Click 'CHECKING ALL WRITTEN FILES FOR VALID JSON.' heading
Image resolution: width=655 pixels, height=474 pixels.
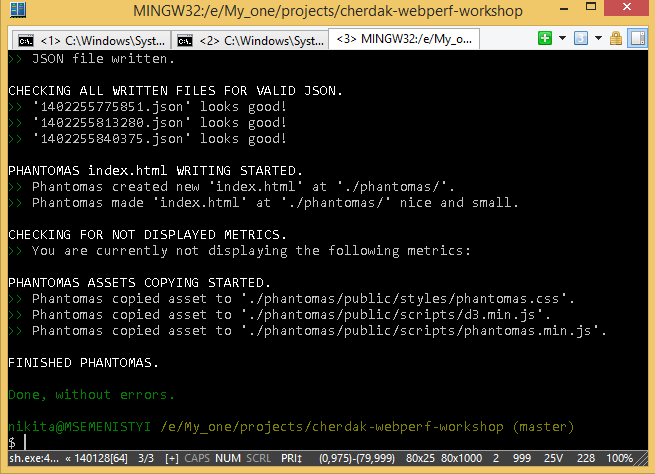(x=175, y=91)
